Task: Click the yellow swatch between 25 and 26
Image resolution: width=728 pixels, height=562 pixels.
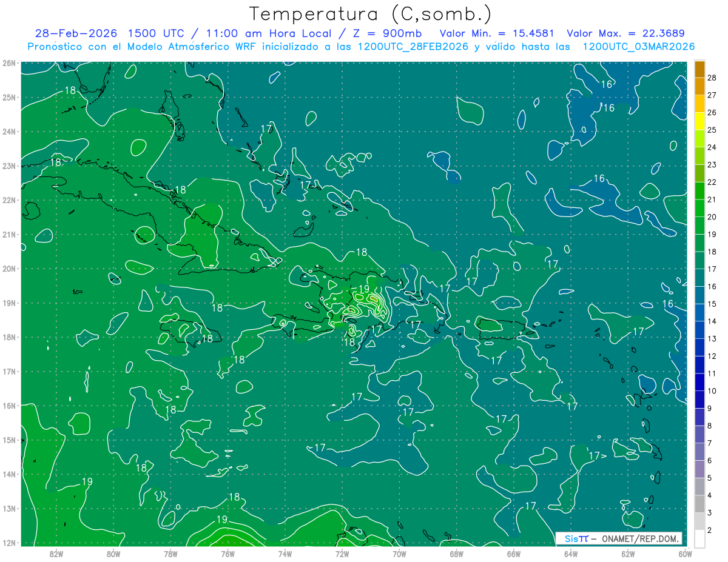Action: [x=699, y=121]
